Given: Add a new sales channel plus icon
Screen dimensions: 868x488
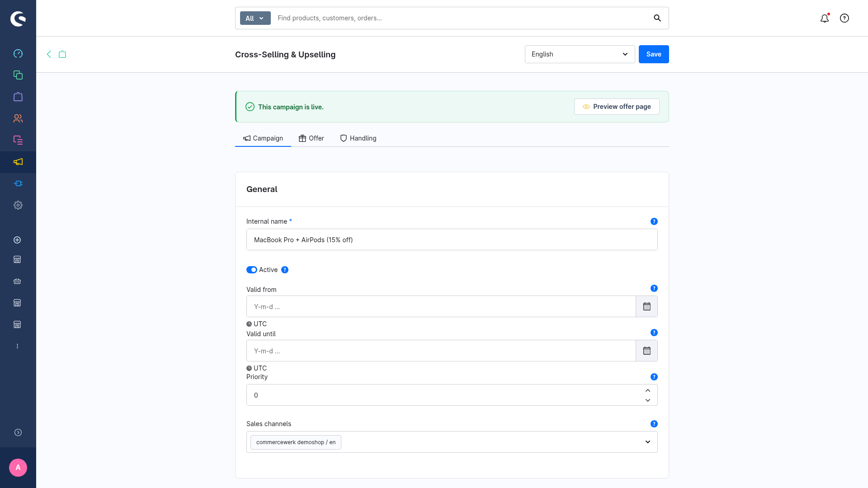Looking at the screenshot, I should [x=17, y=240].
